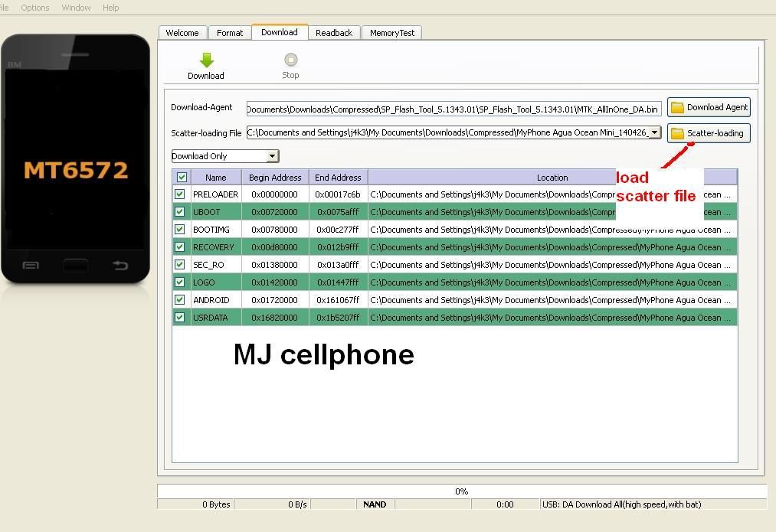This screenshot has height=532, width=776.
Task: Click the Location column header
Action: (552, 178)
